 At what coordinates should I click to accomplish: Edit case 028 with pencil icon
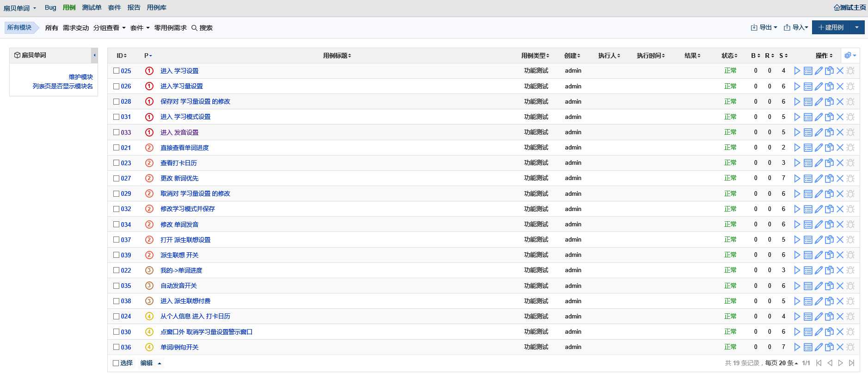click(x=819, y=101)
